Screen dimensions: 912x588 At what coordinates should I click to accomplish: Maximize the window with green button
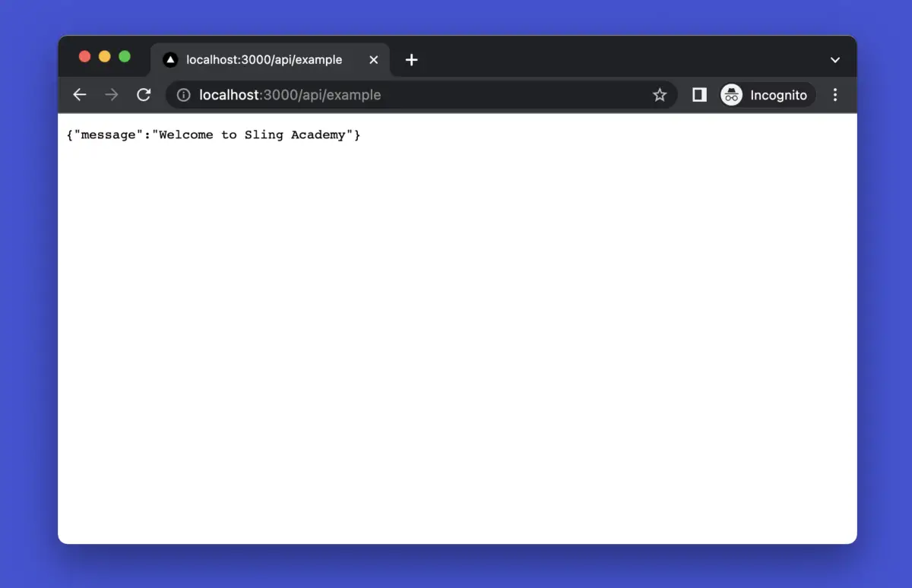point(125,57)
